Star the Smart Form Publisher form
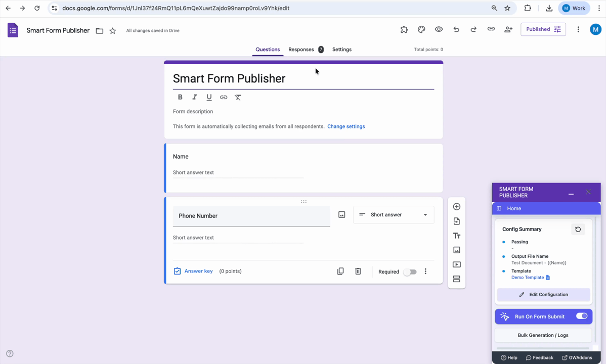 (113, 31)
